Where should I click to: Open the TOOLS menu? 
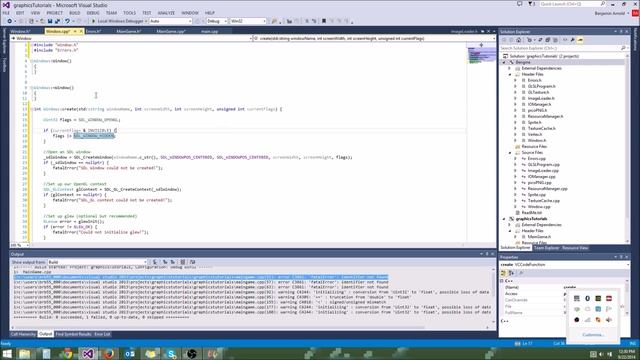129,13
